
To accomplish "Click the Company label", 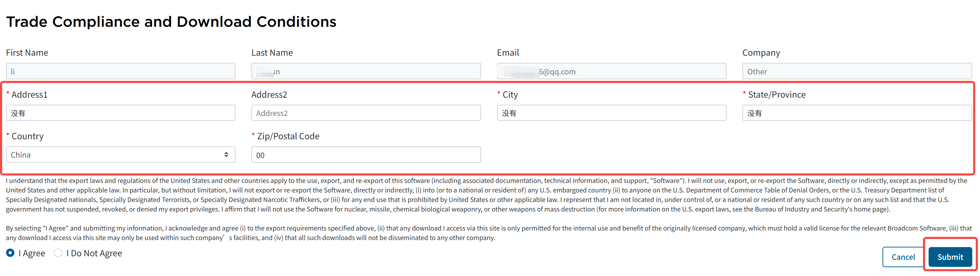I will [761, 53].
